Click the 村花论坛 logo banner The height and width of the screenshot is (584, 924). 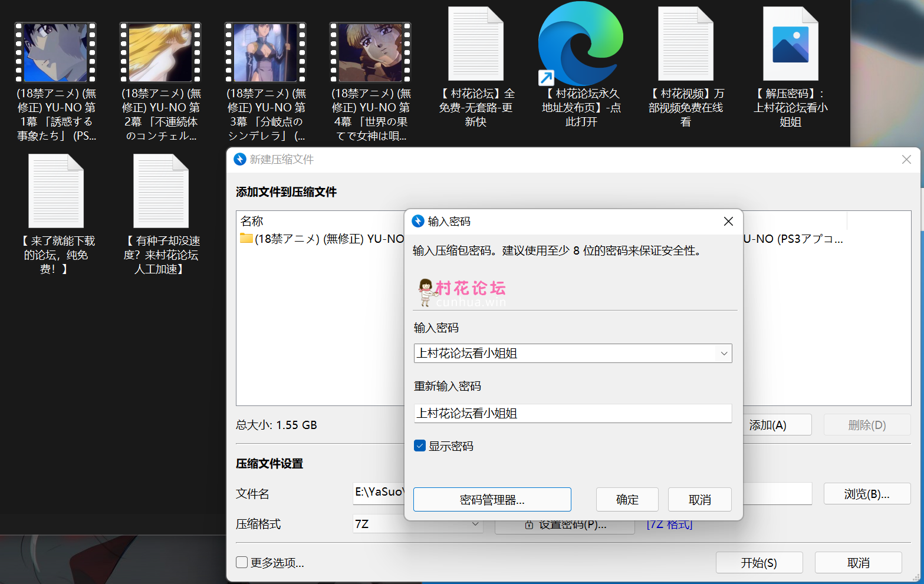pos(462,293)
